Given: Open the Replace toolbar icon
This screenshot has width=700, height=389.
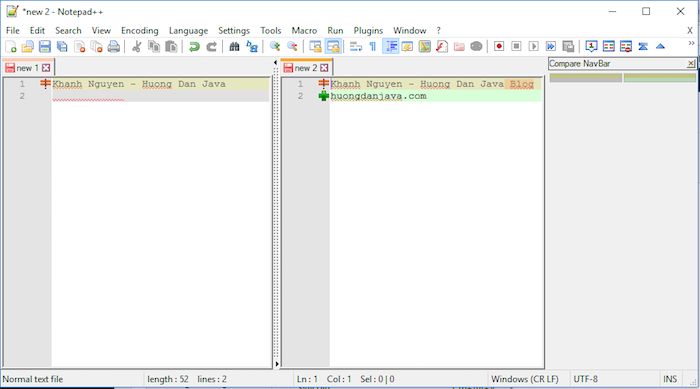Looking at the screenshot, I should pos(252,46).
